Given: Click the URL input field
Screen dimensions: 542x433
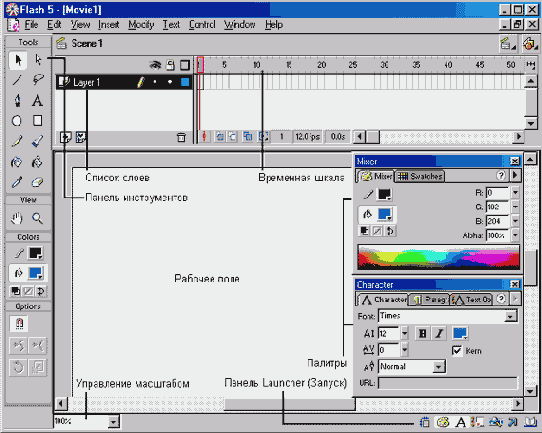Looking at the screenshot, I should 448,383.
